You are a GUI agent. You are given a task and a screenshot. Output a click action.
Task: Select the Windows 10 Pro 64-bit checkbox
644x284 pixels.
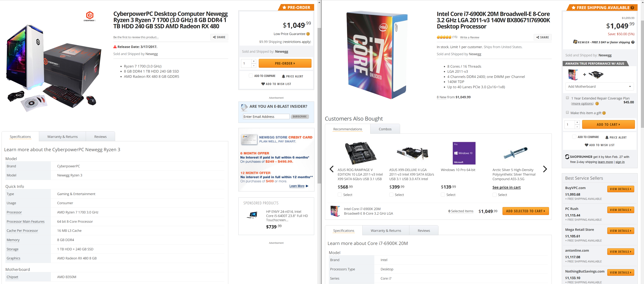tap(443, 195)
